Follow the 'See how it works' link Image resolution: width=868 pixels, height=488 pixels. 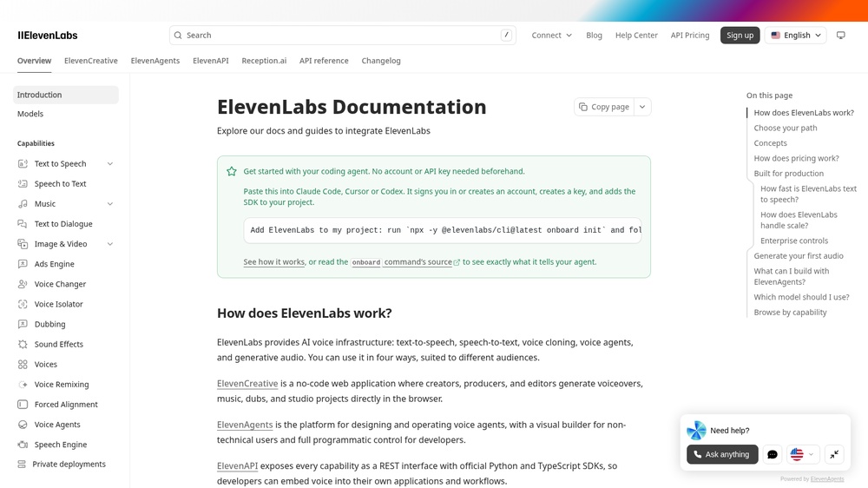click(x=274, y=262)
